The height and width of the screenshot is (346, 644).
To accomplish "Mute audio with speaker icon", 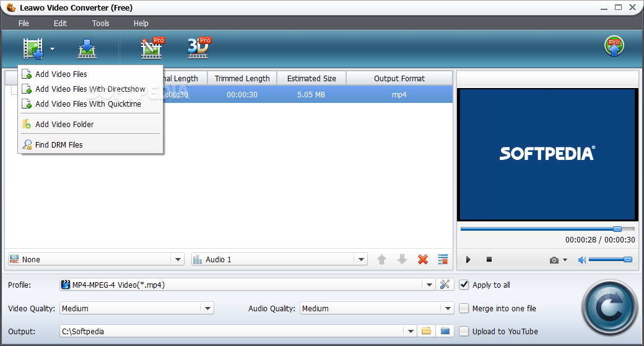I will pyautogui.click(x=581, y=260).
